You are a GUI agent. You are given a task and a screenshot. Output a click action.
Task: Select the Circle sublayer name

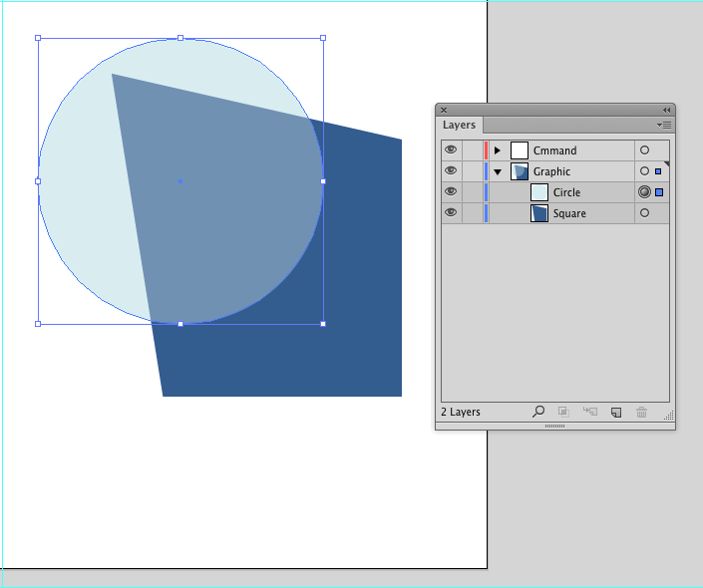(566, 192)
